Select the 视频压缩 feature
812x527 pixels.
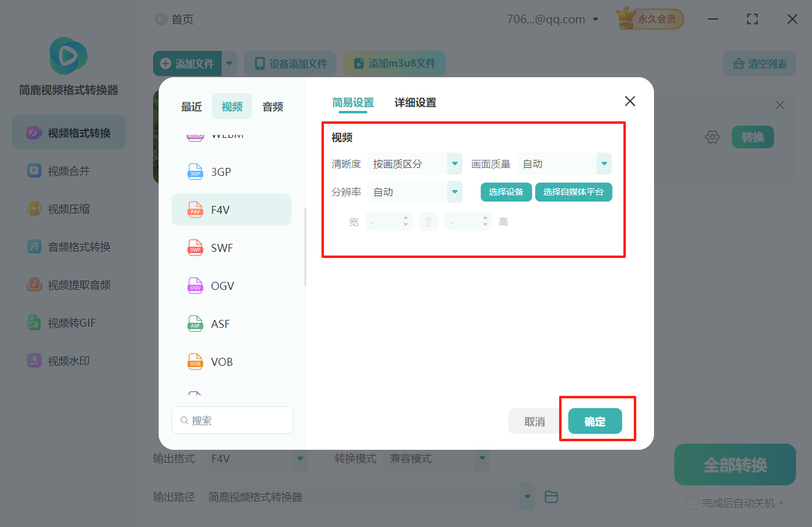[68, 208]
